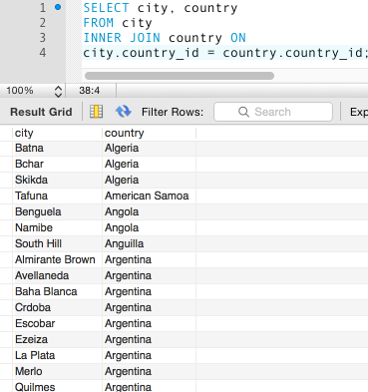Click the INNER JOIN keywords on line 3
The image size is (368, 392).
coord(122,38)
